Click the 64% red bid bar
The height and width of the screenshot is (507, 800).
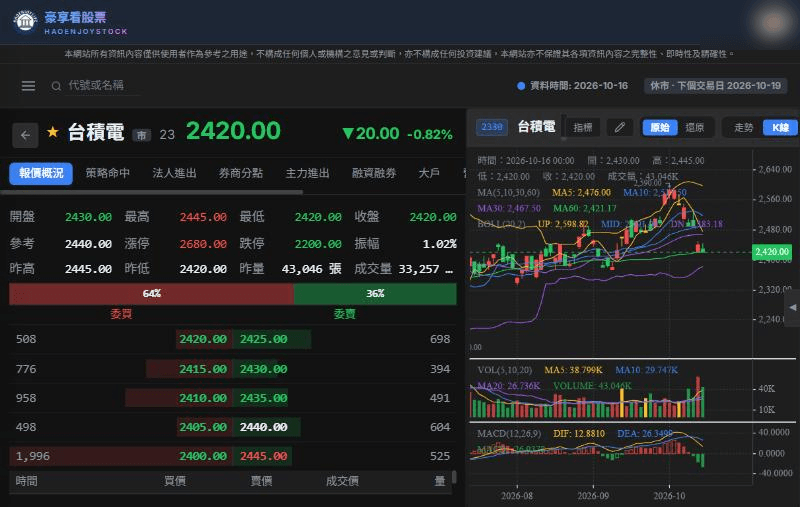click(x=152, y=294)
